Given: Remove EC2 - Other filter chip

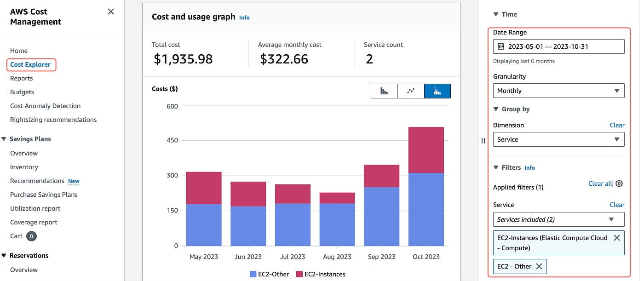Looking at the screenshot, I should point(539,266).
